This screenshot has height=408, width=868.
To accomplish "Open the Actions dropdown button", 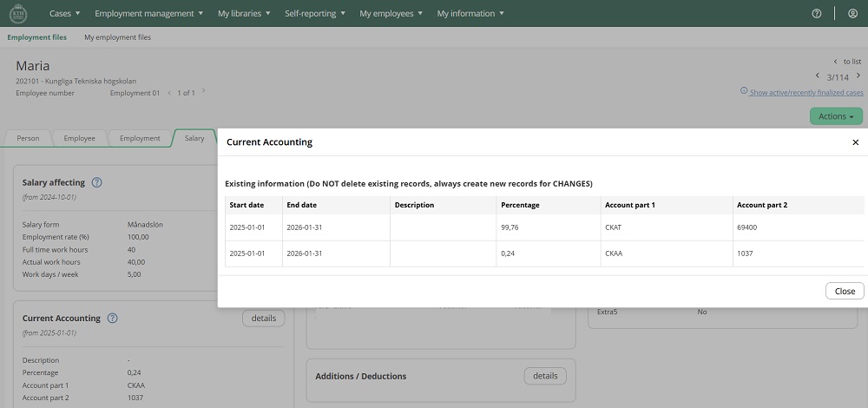I will tap(835, 116).
